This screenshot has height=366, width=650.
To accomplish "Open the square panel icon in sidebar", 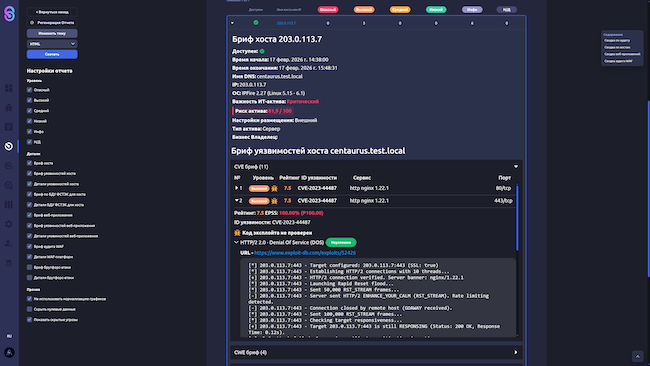I will [x=9, y=127].
